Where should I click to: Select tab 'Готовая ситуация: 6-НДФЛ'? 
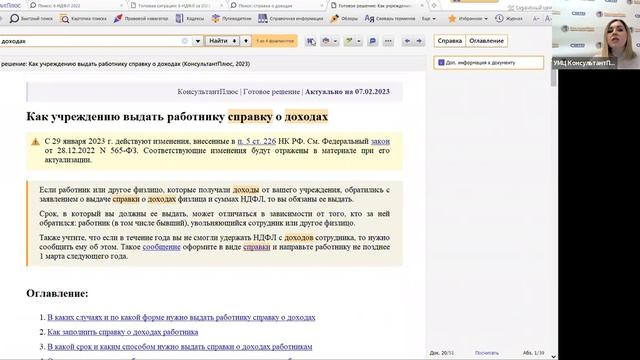coord(176,6)
